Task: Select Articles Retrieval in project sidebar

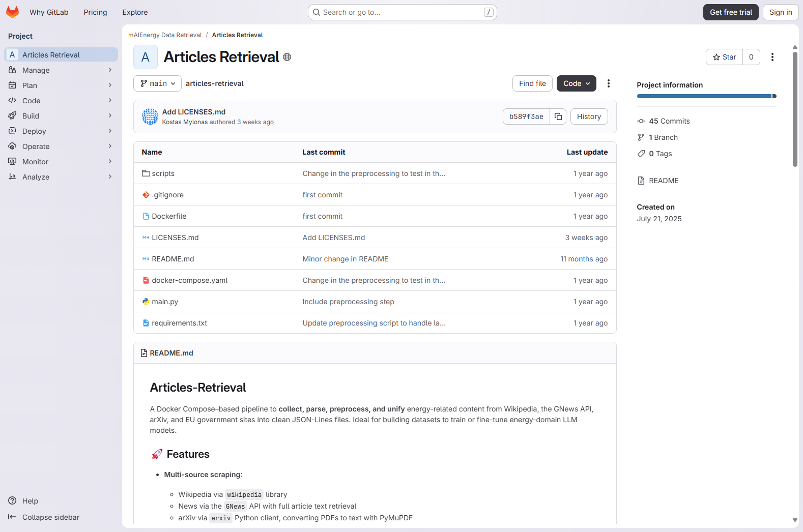Action: click(61, 54)
